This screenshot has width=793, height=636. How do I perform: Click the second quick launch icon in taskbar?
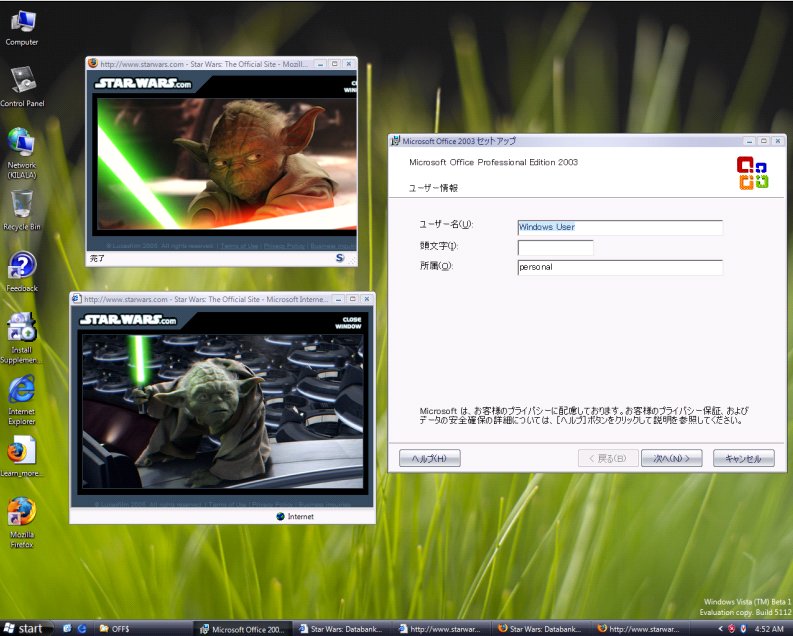point(82,628)
